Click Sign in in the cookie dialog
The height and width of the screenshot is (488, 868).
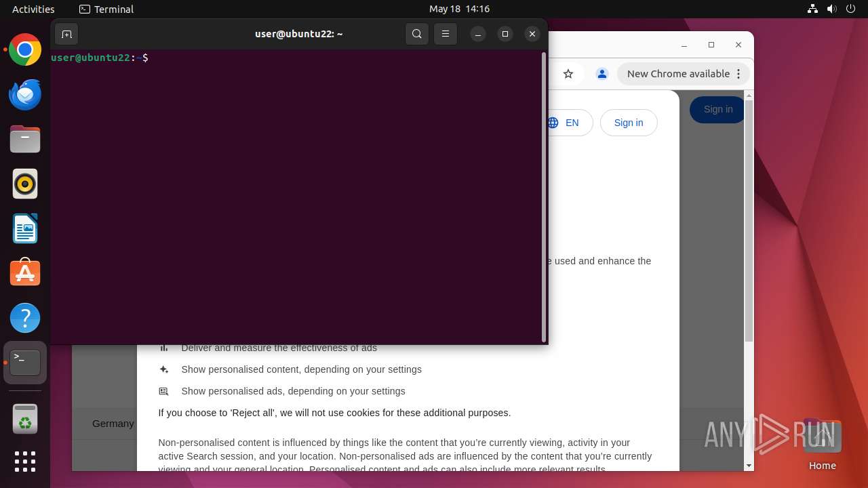click(629, 123)
